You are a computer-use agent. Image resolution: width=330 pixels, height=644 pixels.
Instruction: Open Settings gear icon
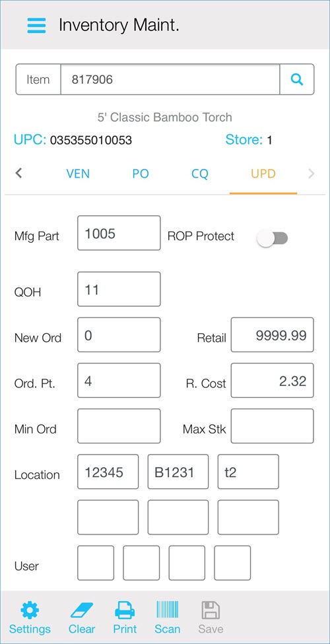pyautogui.click(x=30, y=610)
